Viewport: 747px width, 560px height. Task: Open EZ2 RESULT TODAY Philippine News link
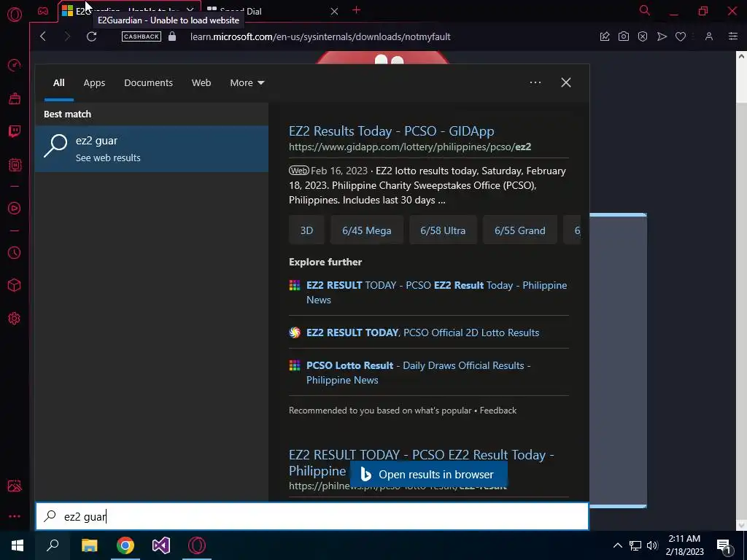436,292
